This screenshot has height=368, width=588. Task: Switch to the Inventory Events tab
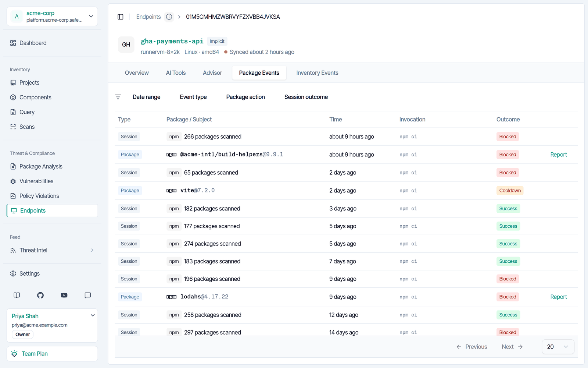317,73
